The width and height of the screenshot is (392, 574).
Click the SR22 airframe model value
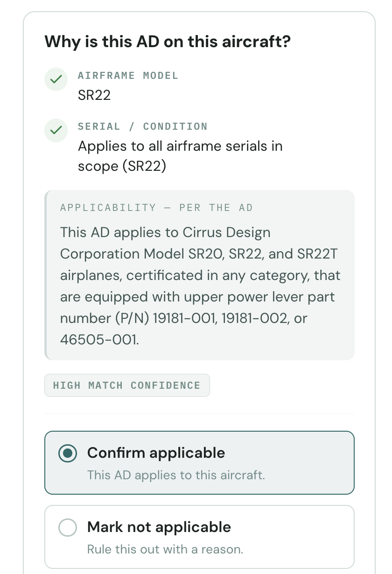94,95
